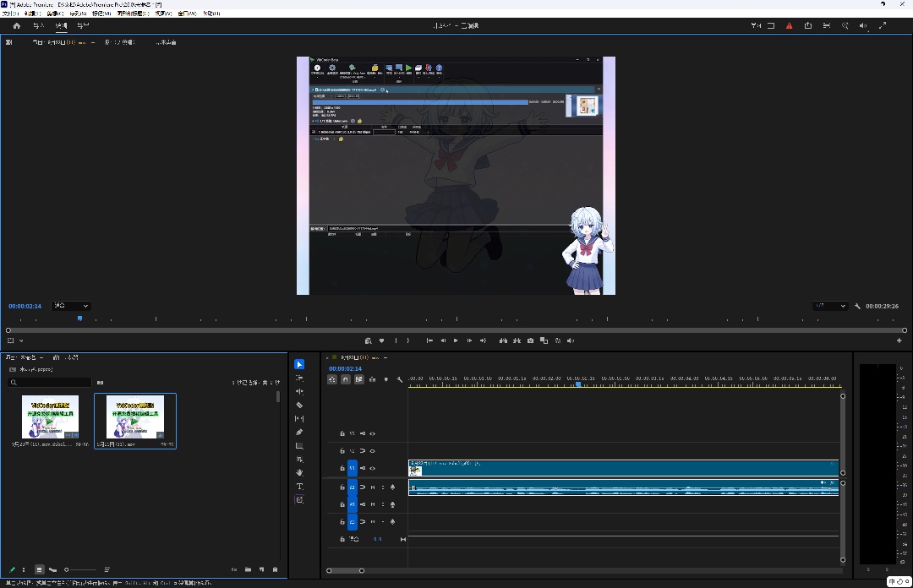Select the Razor tool
The height and width of the screenshot is (588, 913).
click(x=299, y=406)
